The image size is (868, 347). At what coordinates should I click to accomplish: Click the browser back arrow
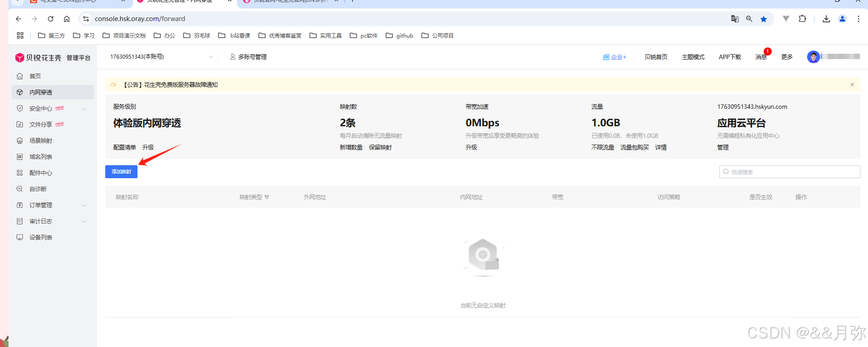pyautogui.click(x=18, y=19)
